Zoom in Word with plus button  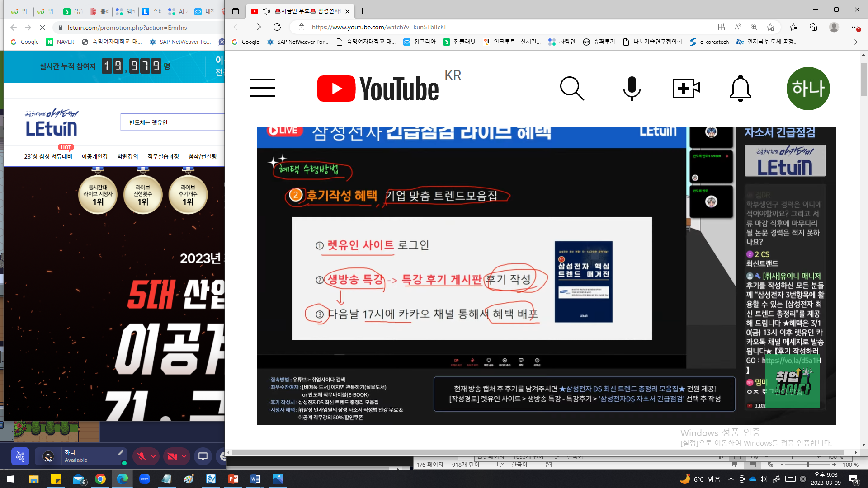pos(834,465)
